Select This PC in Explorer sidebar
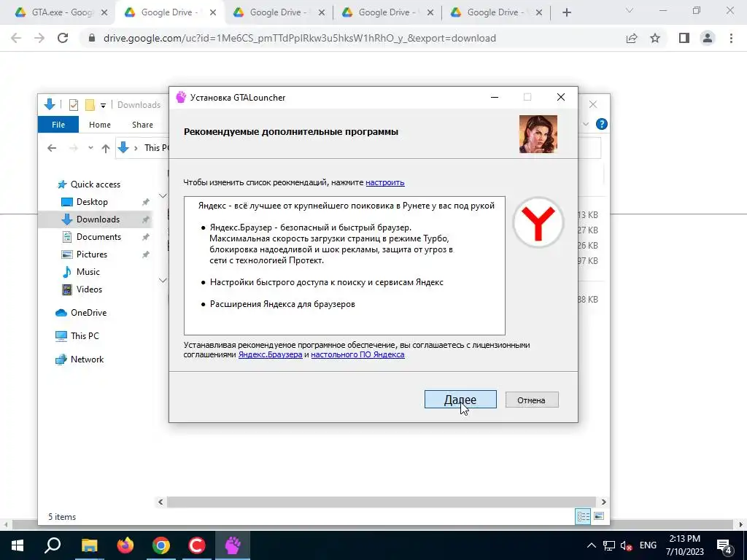This screenshot has width=747, height=560. click(x=85, y=335)
